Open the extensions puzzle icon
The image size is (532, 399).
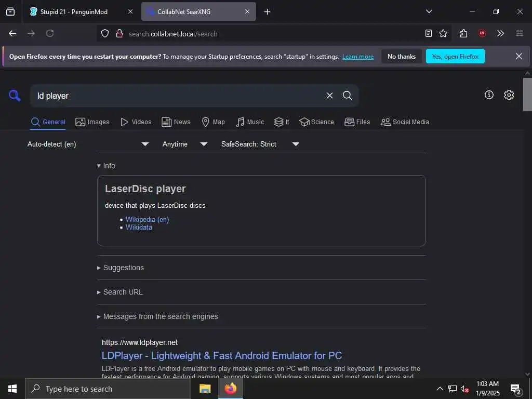tap(463, 33)
